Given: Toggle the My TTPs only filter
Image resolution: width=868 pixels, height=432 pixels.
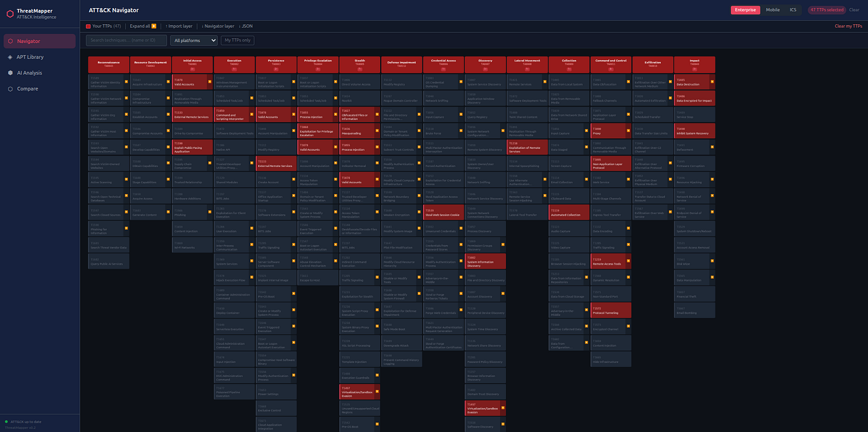Looking at the screenshot, I should 238,40.
